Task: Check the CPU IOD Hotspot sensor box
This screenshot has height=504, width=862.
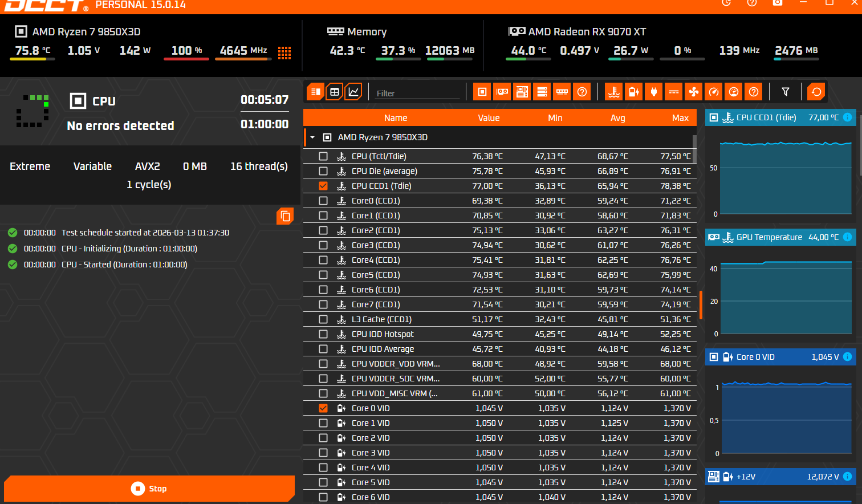Action: pos(323,334)
